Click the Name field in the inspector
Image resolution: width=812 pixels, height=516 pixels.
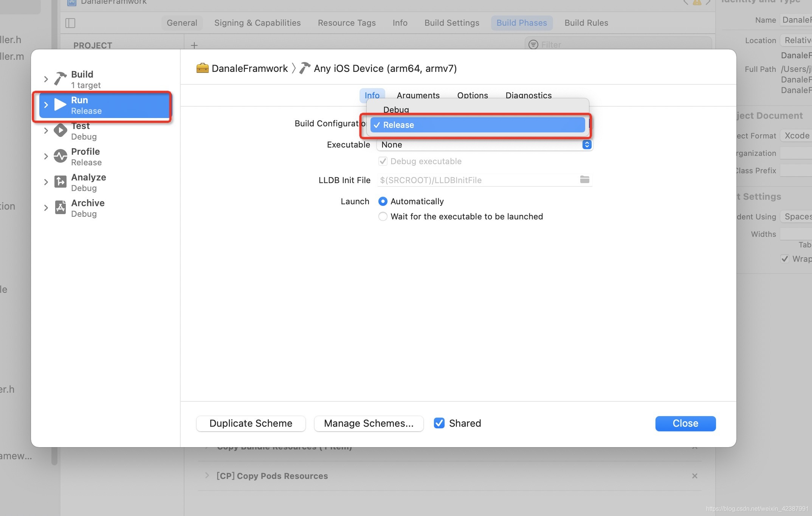[x=796, y=20]
